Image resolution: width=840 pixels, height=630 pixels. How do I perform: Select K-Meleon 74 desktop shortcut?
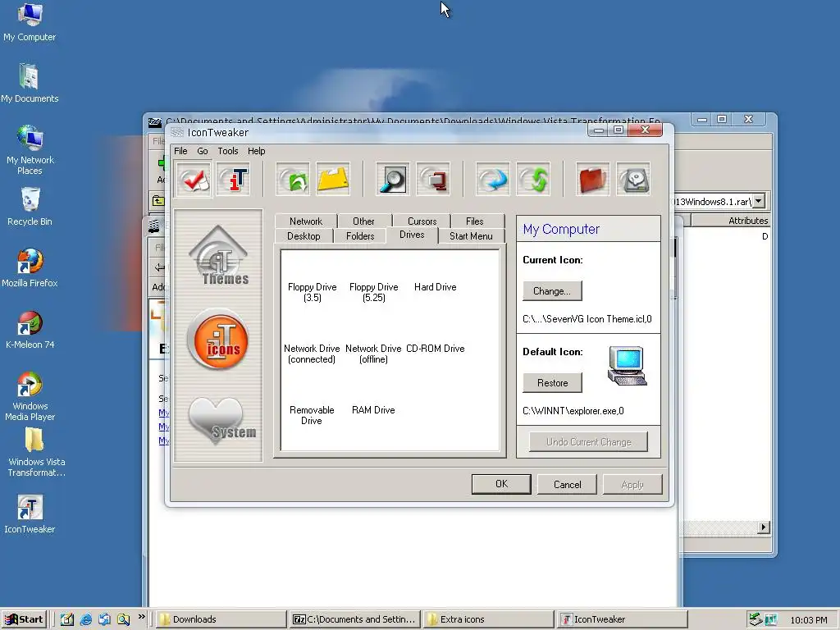pos(30,330)
